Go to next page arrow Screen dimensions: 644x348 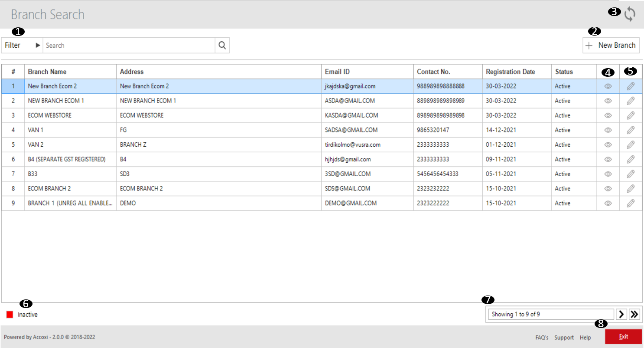pyautogui.click(x=621, y=315)
